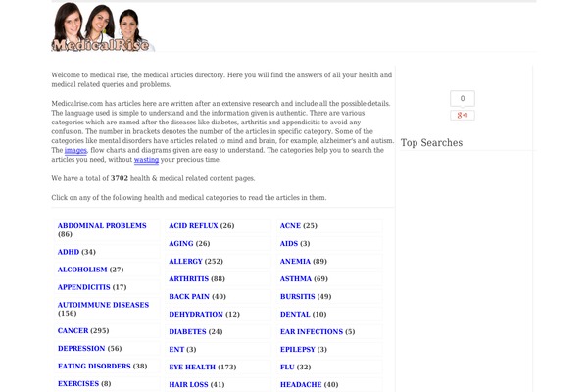The width and height of the screenshot is (588, 392).
Task: Open the Abdominal Problems category
Action: (102, 226)
